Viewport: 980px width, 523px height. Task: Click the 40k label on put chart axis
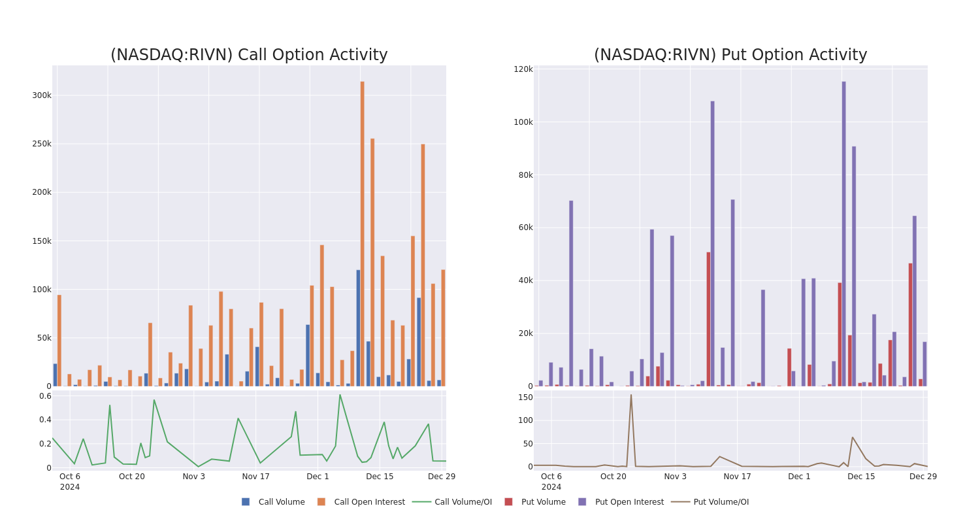[526, 280]
